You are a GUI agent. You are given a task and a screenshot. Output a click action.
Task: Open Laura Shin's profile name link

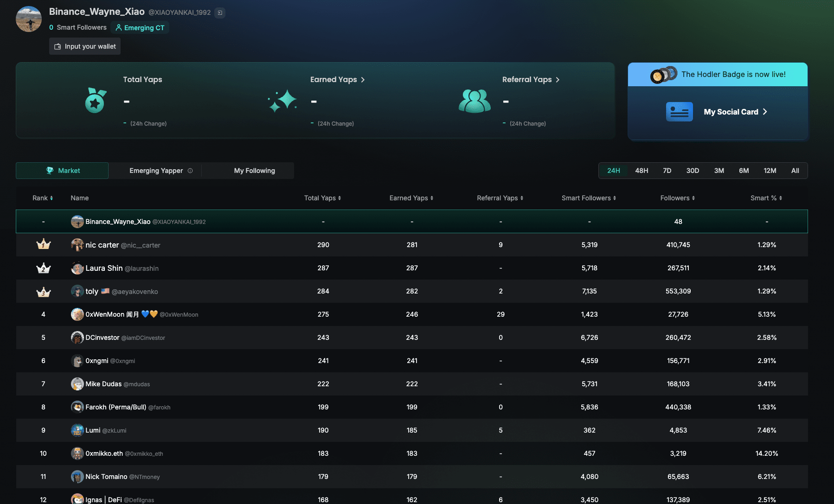pos(104,268)
